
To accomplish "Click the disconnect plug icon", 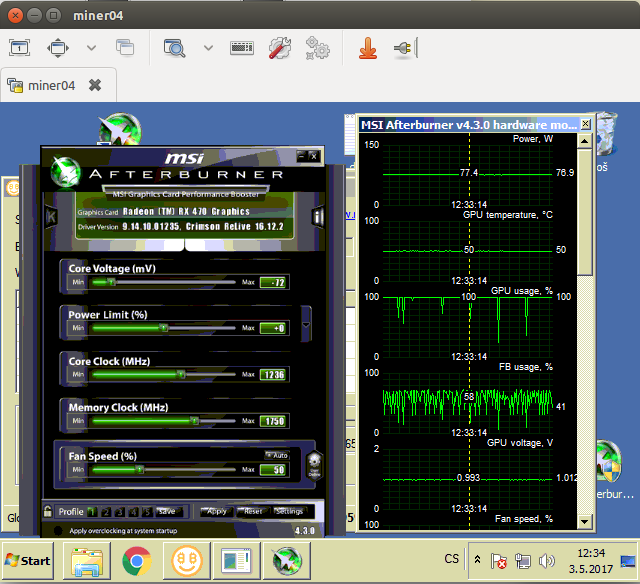I will pyautogui.click(x=403, y=47).
